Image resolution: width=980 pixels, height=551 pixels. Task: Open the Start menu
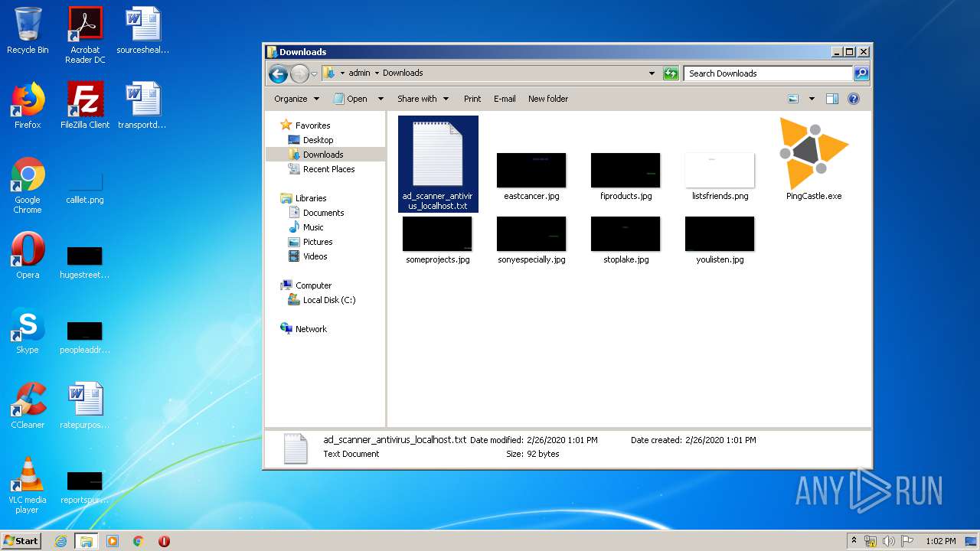(x=21, y=541)
